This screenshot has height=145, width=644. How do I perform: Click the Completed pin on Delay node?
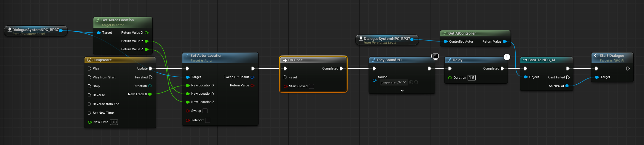[502, 69]
